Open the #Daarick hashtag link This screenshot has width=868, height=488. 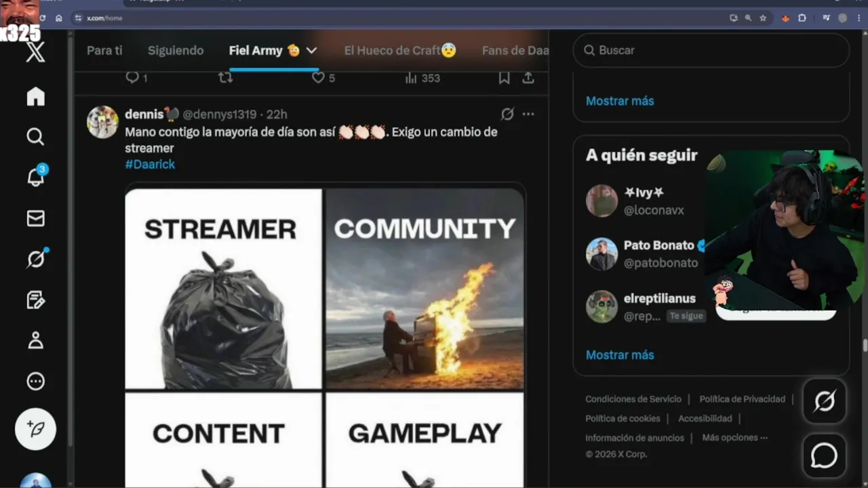tap(150, 164)
